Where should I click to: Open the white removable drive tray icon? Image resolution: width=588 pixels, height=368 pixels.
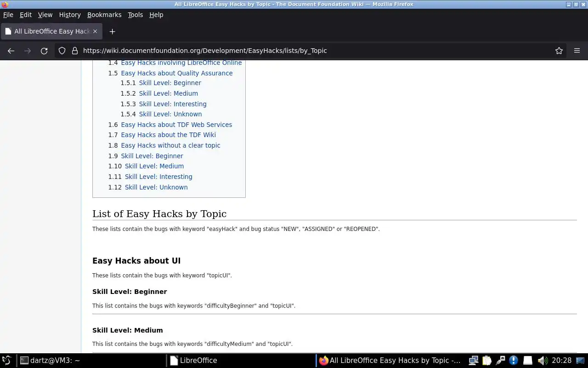coord(528,360)
